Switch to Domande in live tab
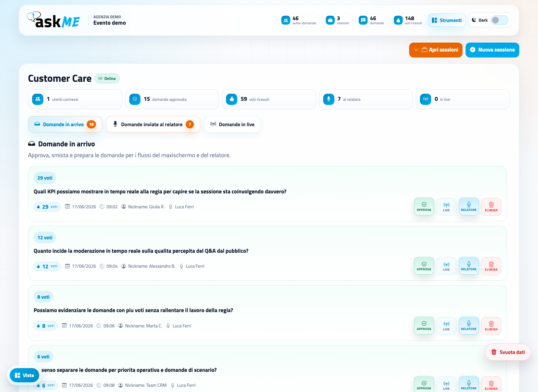 tap(232, 124)
